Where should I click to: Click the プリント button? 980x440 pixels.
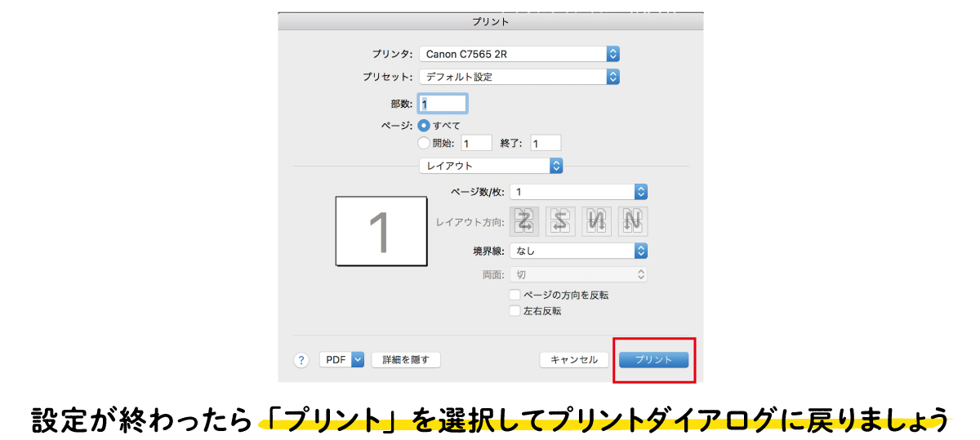tap(653, 360)
